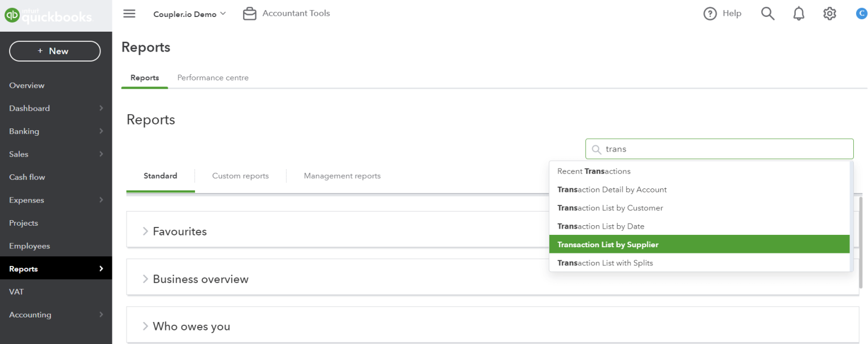The image size is (868, 344).
Task: Open the settings gear
Action: coord(829,13)
